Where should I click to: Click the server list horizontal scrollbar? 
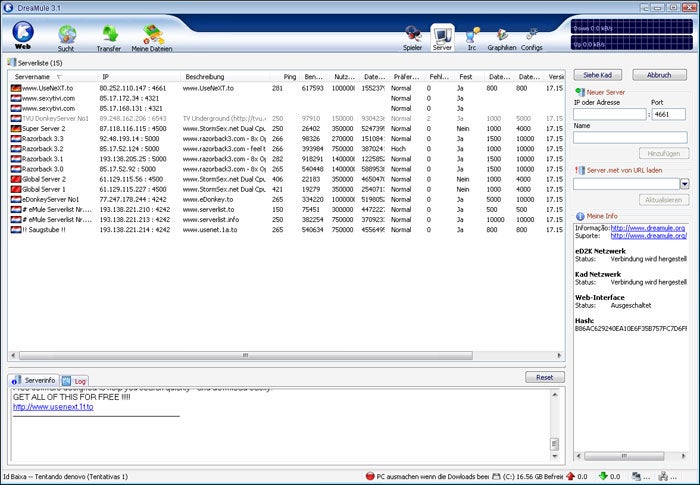(246, 355)
